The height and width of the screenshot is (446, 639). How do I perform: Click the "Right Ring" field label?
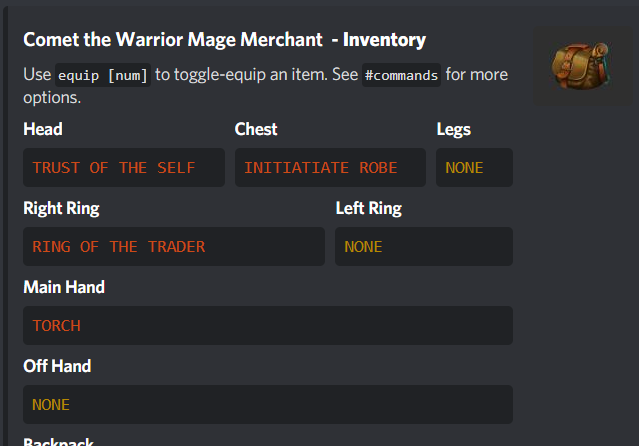[61, 208]
